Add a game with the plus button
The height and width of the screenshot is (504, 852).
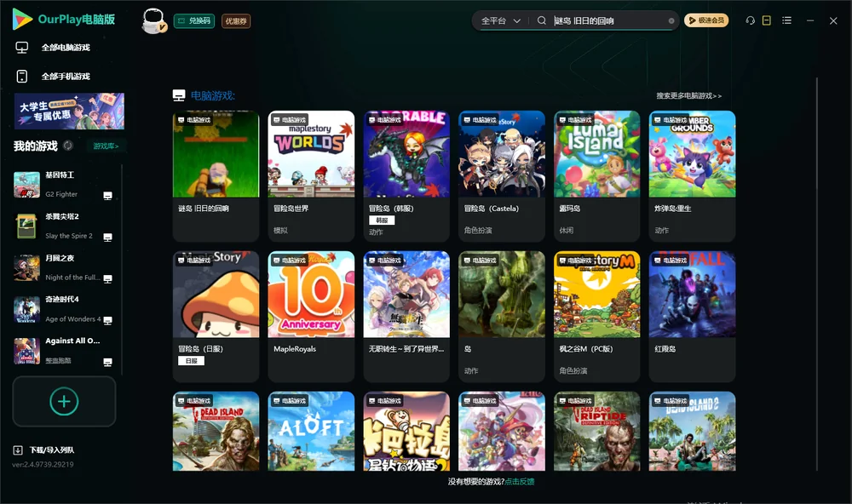pyautogui.click(x=64, y=401)
